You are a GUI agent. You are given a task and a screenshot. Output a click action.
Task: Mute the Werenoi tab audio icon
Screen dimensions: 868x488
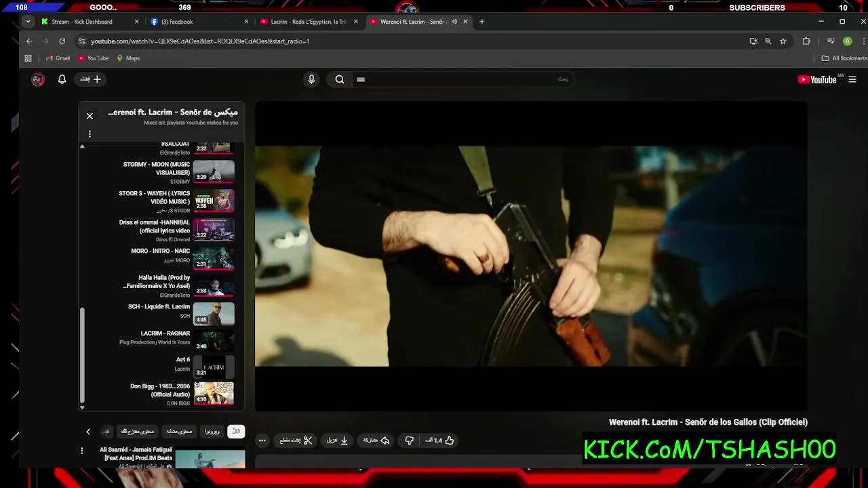(x=454, y=22)
